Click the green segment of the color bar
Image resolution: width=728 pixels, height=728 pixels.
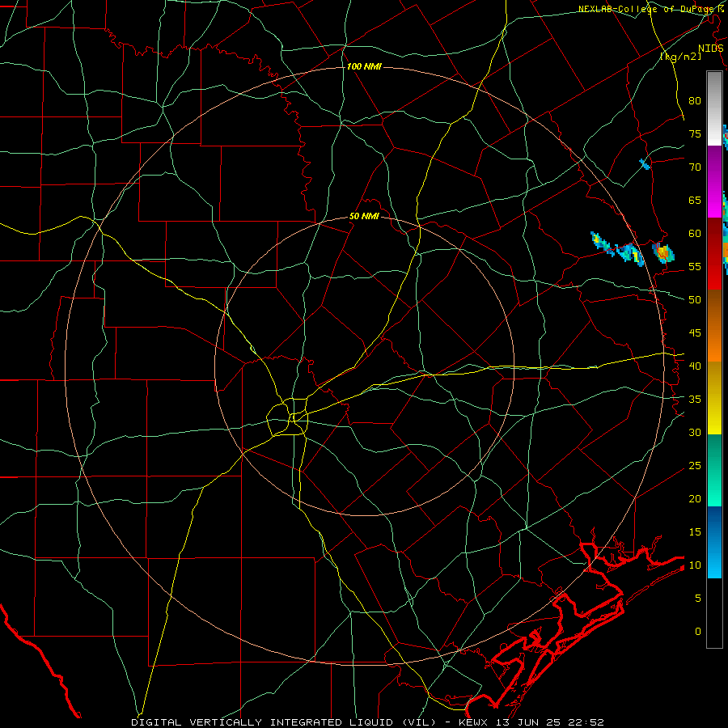tap(714, 470)
